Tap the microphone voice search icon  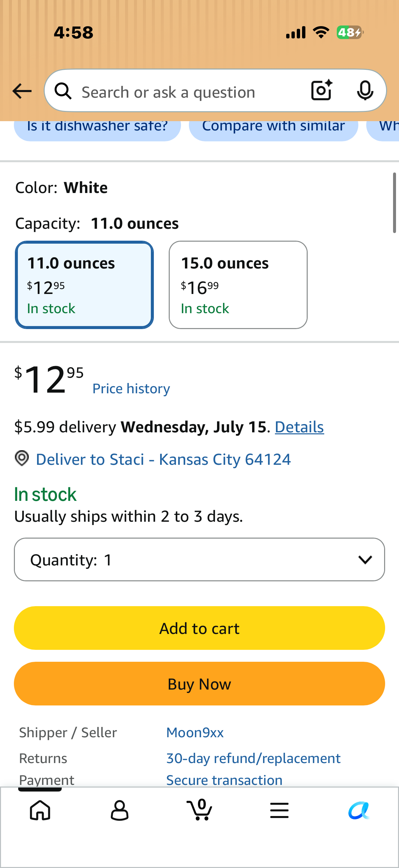click(x=365, y=91)
